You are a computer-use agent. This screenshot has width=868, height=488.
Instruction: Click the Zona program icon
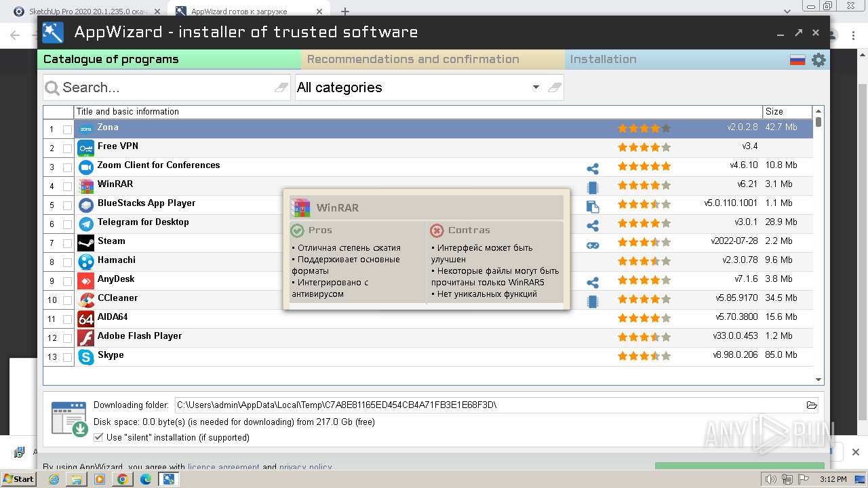click(x=86, y=129)
